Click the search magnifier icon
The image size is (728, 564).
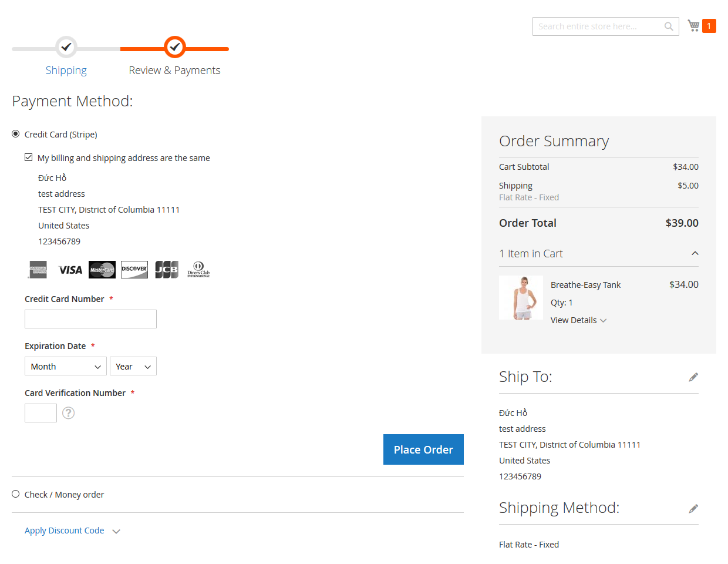click(669, 26)
